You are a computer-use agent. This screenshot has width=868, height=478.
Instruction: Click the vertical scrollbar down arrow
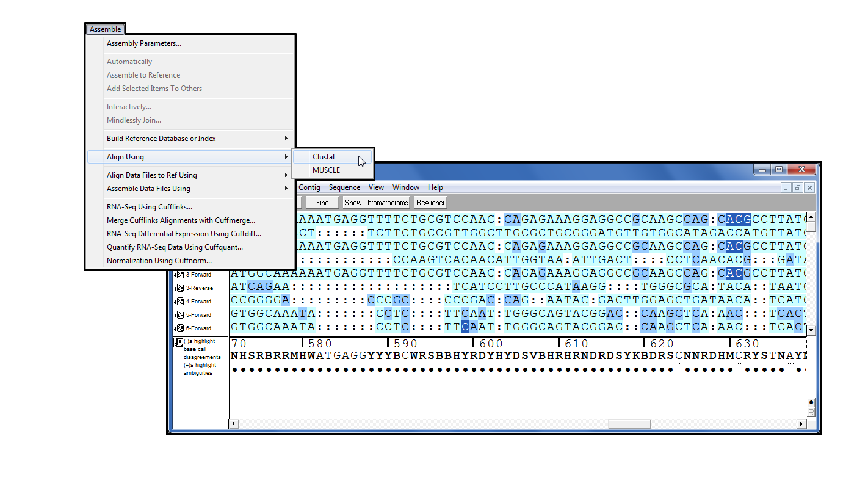click(811, 330)
